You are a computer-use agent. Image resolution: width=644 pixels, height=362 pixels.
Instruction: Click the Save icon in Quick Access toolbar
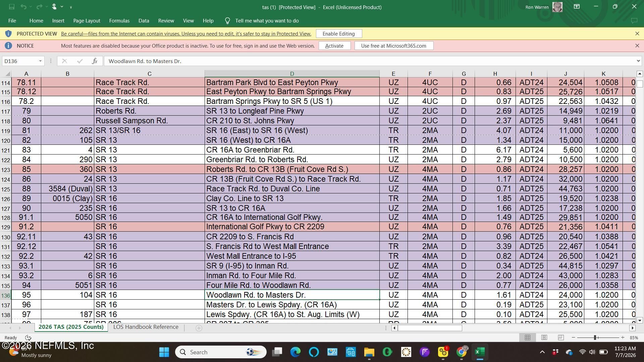click(x=11, y=7)
